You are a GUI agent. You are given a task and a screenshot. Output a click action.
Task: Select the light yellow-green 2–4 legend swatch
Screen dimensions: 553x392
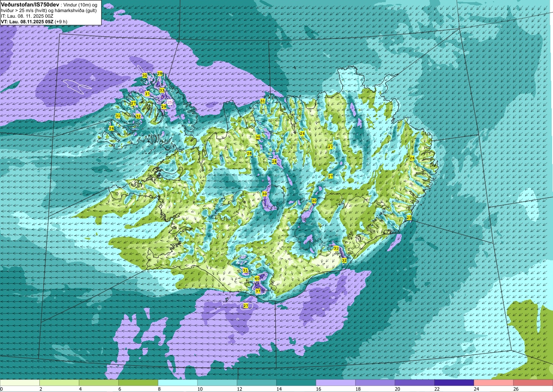pyautogui.click(x=59, y=383)
